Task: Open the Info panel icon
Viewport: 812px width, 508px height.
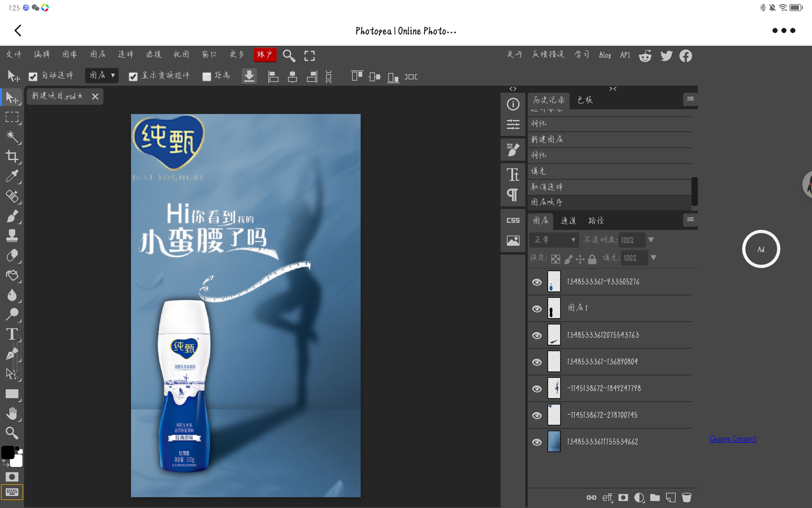Action: coord(513,104)
